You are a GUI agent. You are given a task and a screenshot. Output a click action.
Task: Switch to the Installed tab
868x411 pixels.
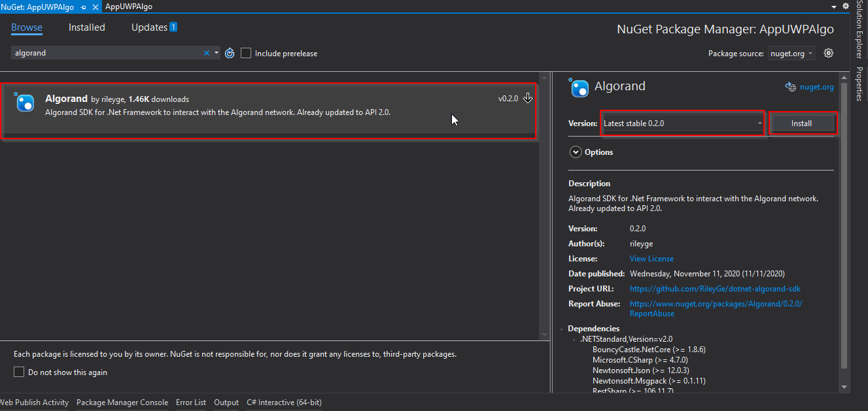tap(86, 27)
